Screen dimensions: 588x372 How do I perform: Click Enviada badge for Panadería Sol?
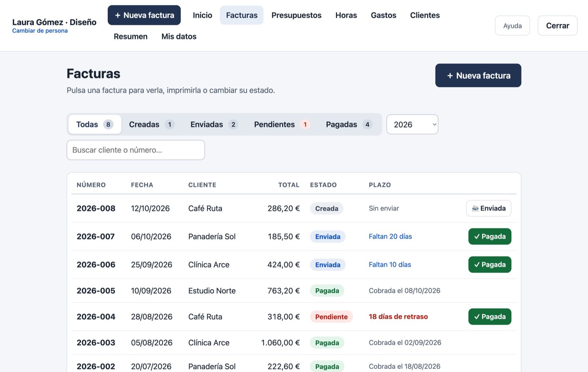point(328,237)
